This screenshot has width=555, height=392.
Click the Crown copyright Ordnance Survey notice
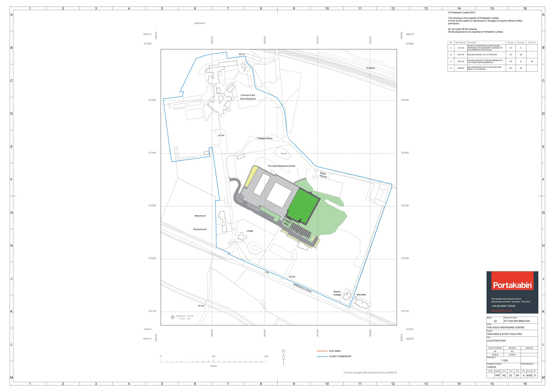370,373
